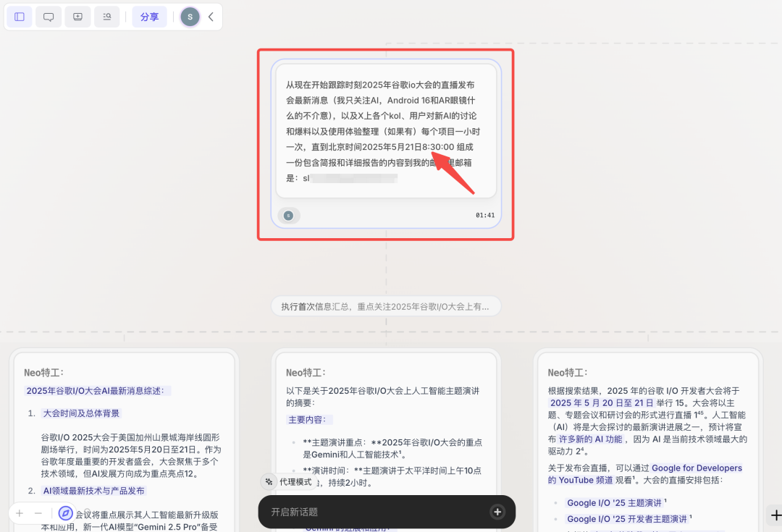Open Google I/O '25 开发者主题演讲 link
The height and width of the screenshot is (532, 782).
pos(627,519)
